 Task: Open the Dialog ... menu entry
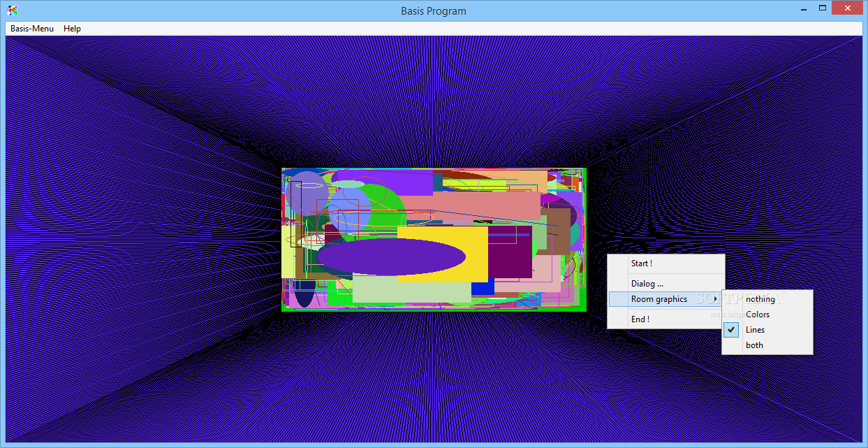click(665, 284)
